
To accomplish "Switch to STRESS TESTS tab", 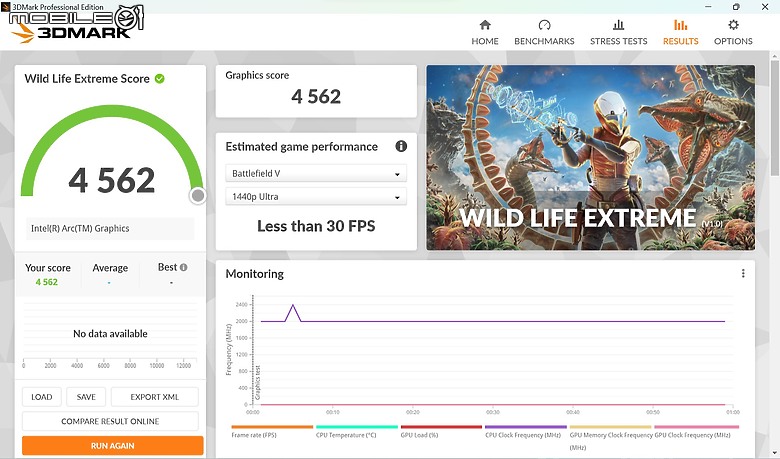I will coord(618,33).
